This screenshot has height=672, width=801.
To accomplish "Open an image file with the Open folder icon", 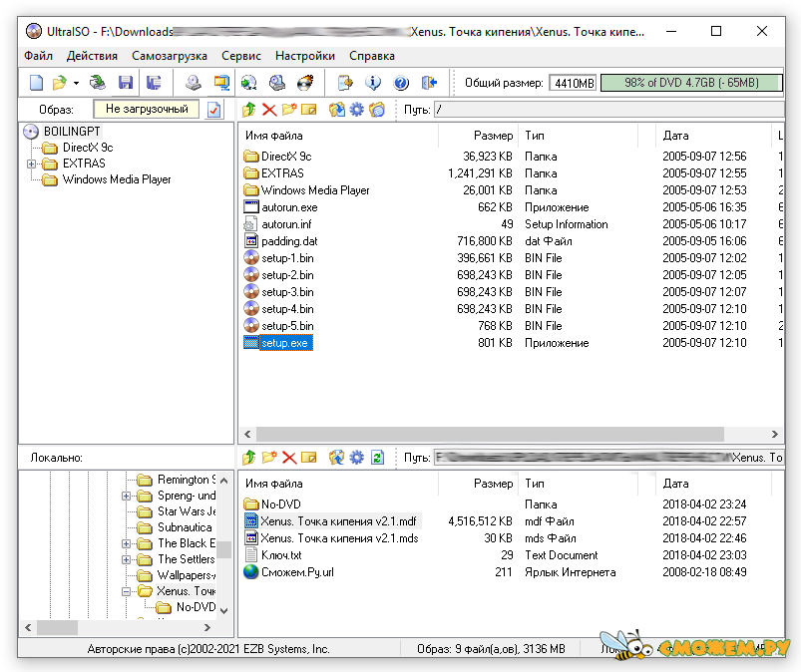I will [60, 82].
